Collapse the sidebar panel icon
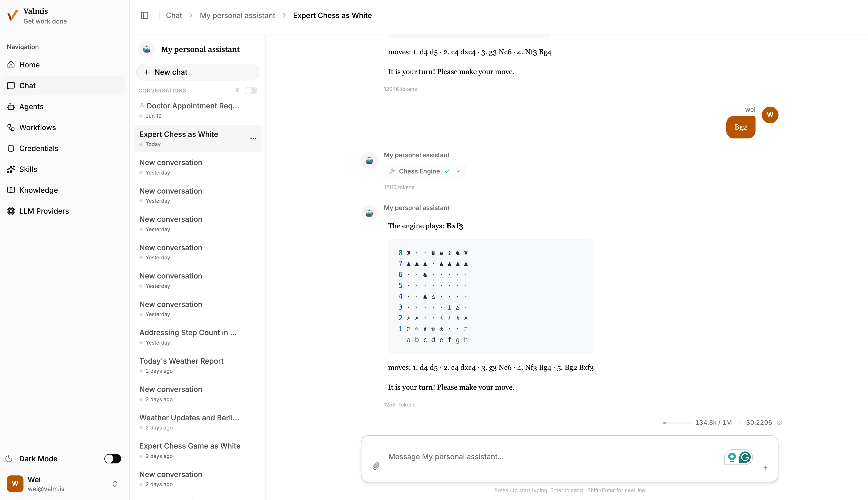Viewport: 868px width, 500px height. point(144,15)
